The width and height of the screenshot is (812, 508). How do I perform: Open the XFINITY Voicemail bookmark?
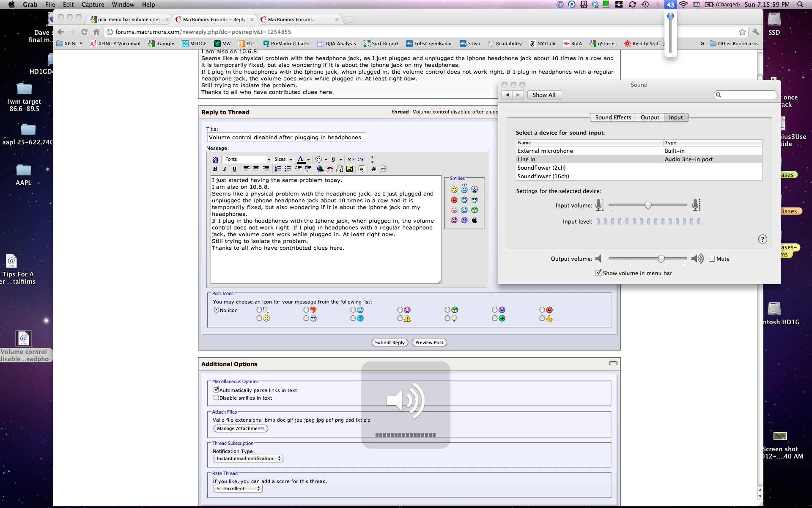(x=115, y=44)
